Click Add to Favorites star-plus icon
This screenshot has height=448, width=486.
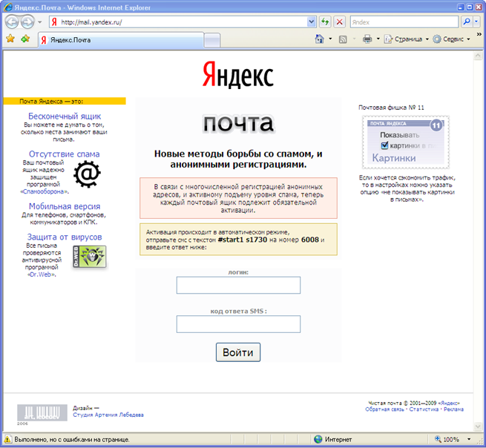[25, 39]
